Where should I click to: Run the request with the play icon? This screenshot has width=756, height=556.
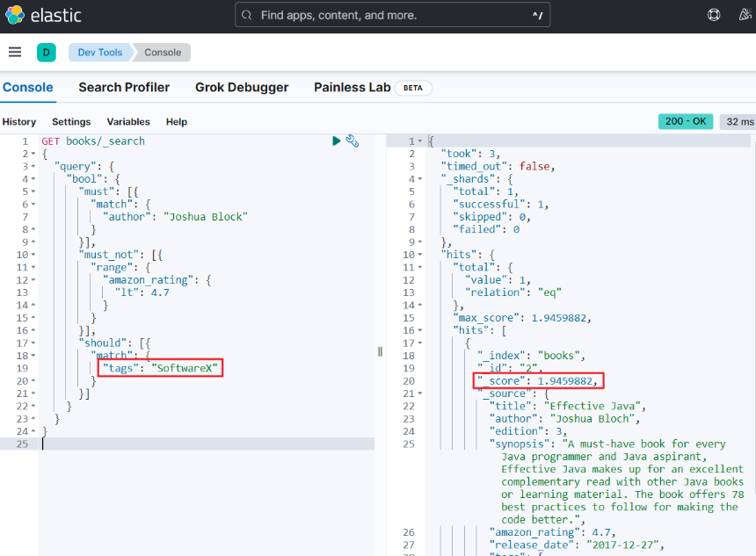tap(337, 141)
